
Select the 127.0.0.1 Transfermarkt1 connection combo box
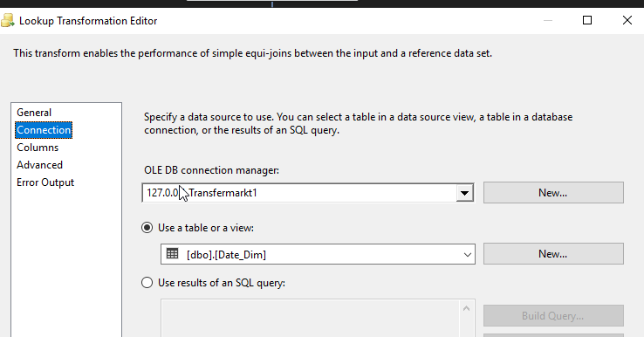[308, 193]
